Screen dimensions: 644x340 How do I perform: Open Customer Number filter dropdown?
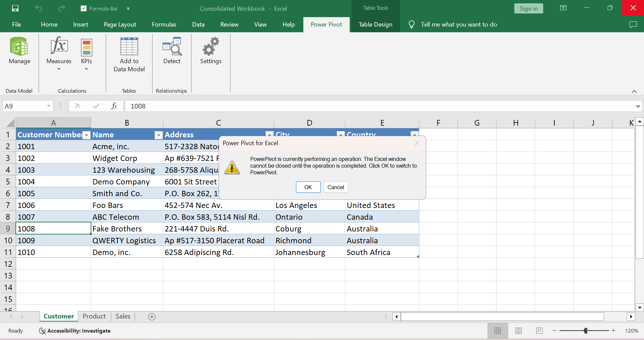(87, 135)
